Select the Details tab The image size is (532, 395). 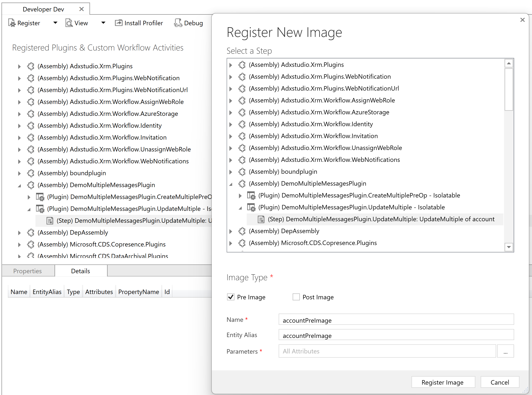[81, 271]
